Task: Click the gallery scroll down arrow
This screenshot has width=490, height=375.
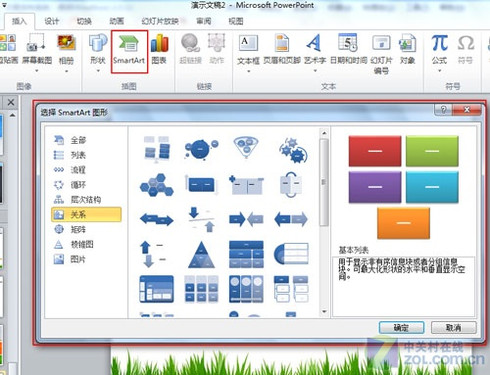Action: coord(324,312)
